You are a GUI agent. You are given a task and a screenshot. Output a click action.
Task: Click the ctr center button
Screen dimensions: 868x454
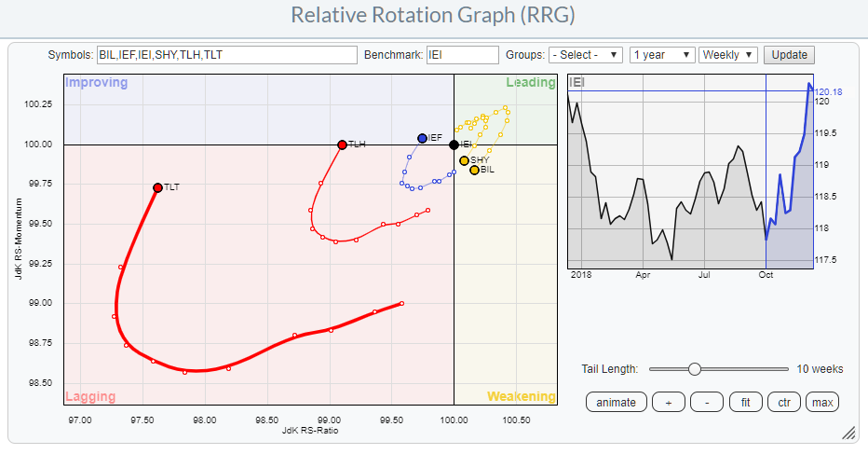784,402
